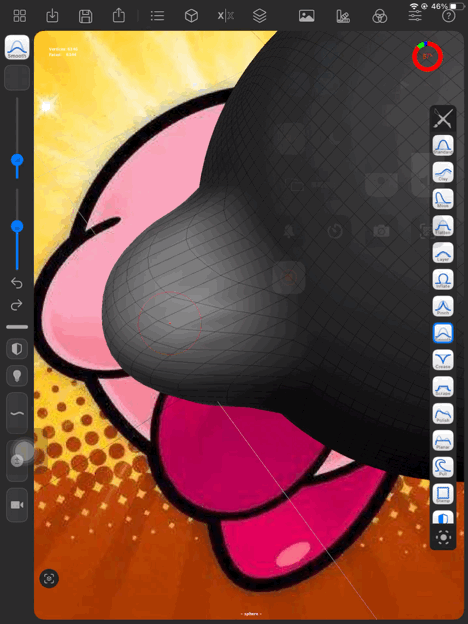Select the Layer brush tool
This screenshot has height=624, width=468.
[443, 252]
